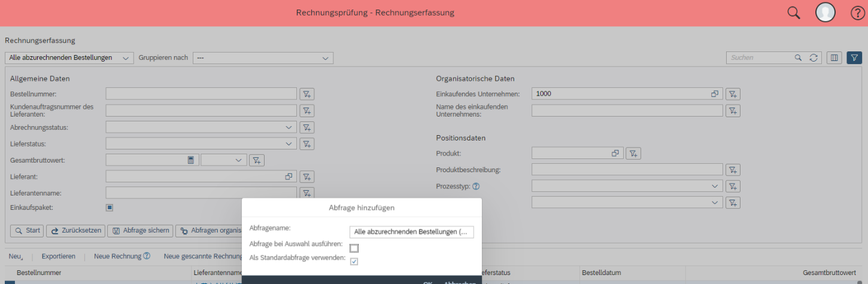
Task: Uncheck Als Standardabfrage verwenden checkbox
Action: tap(354, 261)
